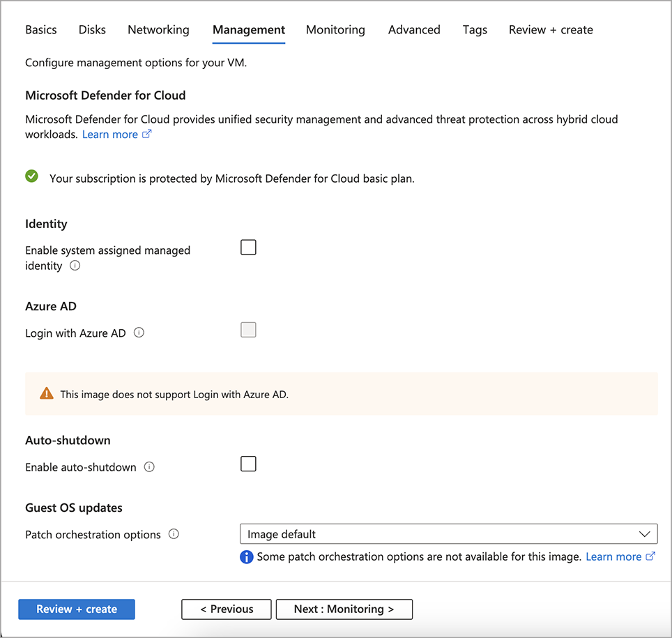Image resolution: width=672 pixels, height=638 pixels.
Task: Click the info icon beside Enable auto-shutdown
Action: [x=149, y=467]
